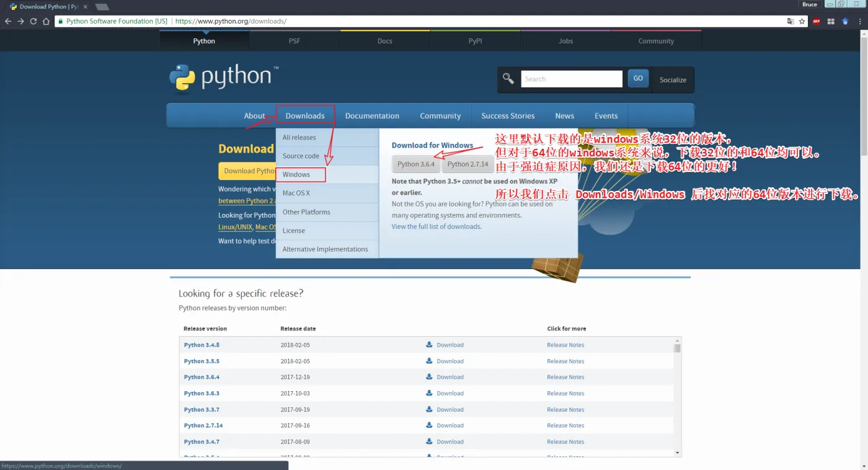Choose License in the Downloads dropdown
This screenshot has width=868, height=470.
point(327,231)
